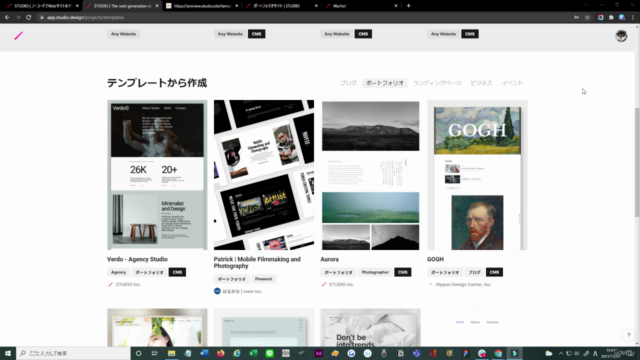Switch to the preview.studio.site browser tab
The width and height of the screenshot is (640, 360).
[202, 6]
